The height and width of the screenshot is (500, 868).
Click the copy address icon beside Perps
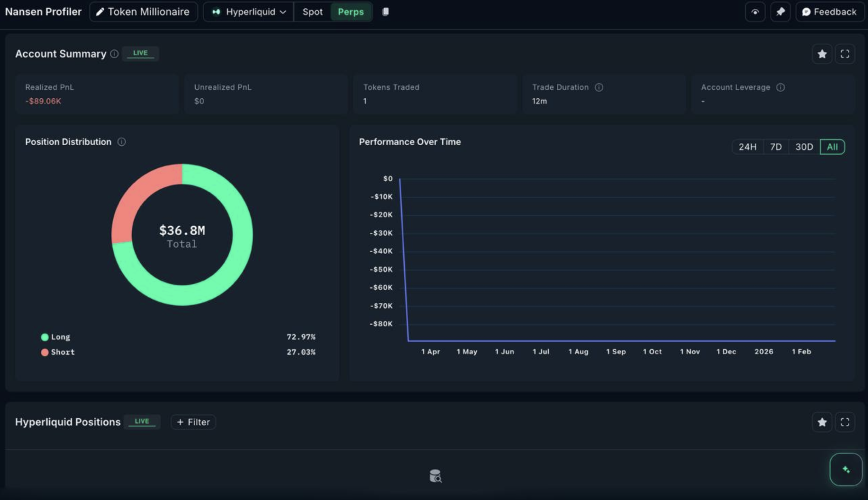click(x=385, y=12)
